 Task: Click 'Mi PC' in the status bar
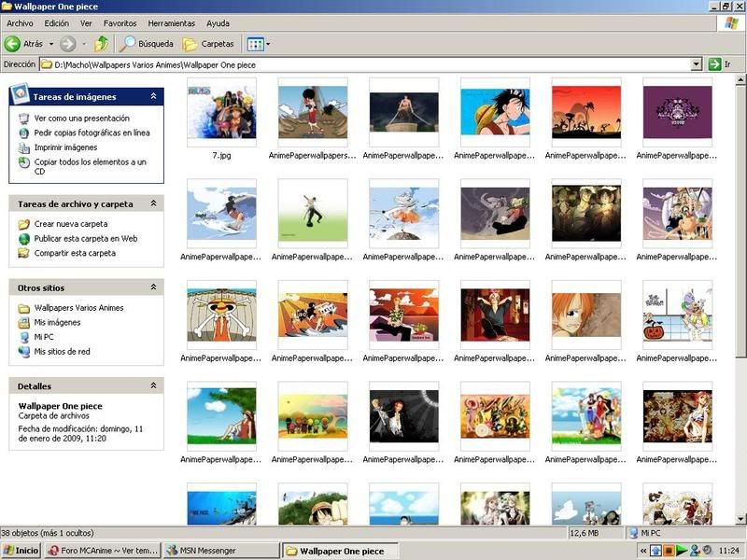pos(650,533)
